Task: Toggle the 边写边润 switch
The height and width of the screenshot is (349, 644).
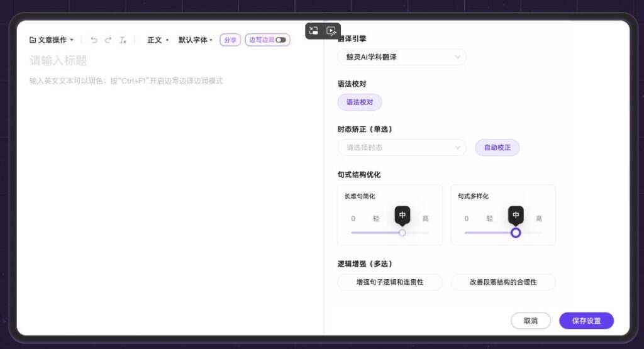Action: [280, 40]
